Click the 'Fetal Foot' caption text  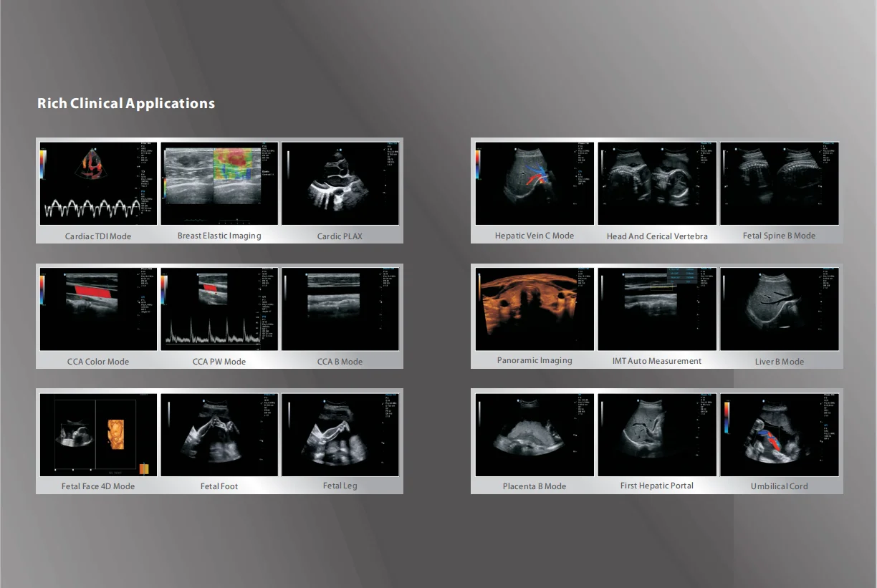[219, 486]
